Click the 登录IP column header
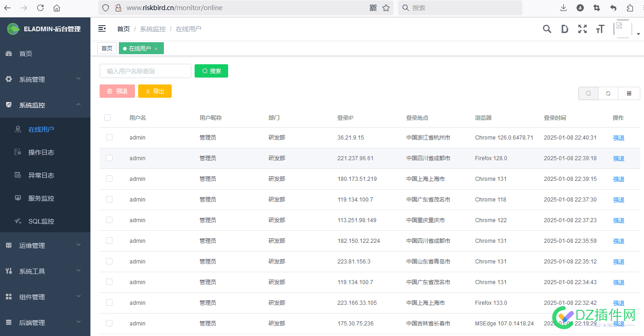644x336 pixels. coord(345,118)
